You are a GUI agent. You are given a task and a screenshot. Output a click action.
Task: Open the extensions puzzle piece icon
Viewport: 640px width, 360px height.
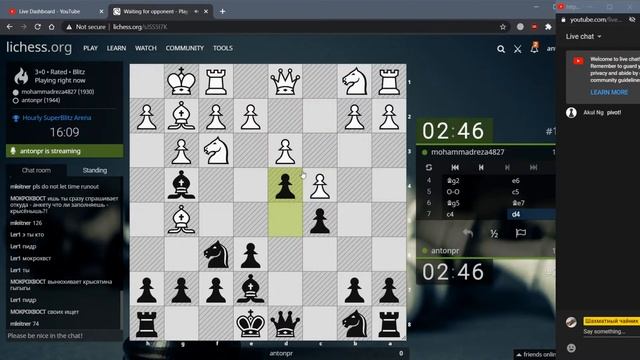(548, 27)
